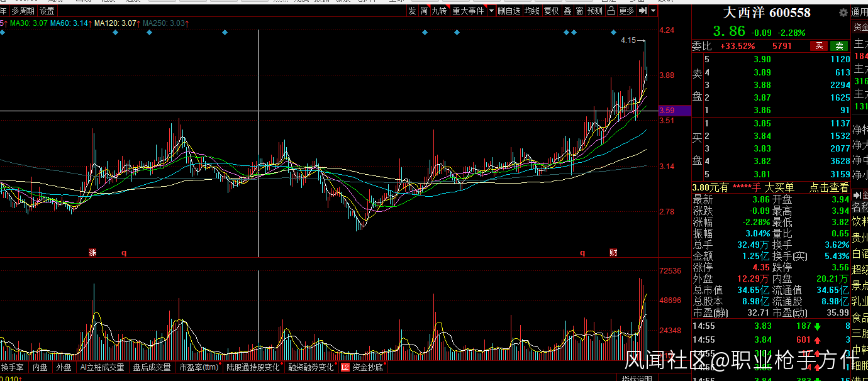Click the arrow-to-bar panel collapse icon
Screen dimensions: 868x381
point(642,11)
